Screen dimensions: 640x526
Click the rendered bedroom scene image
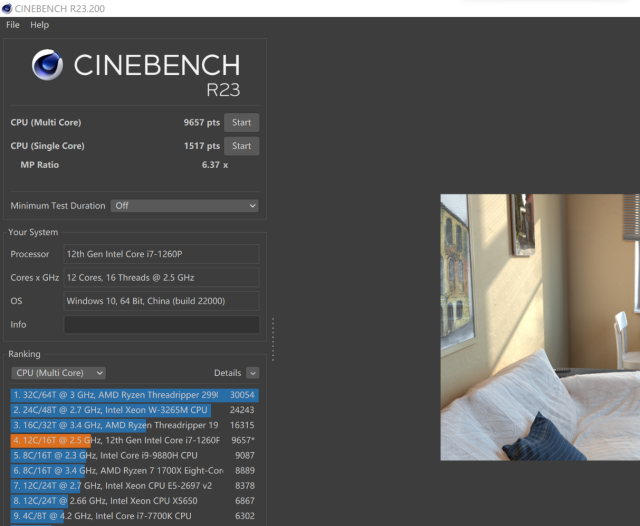pos(540,327)
